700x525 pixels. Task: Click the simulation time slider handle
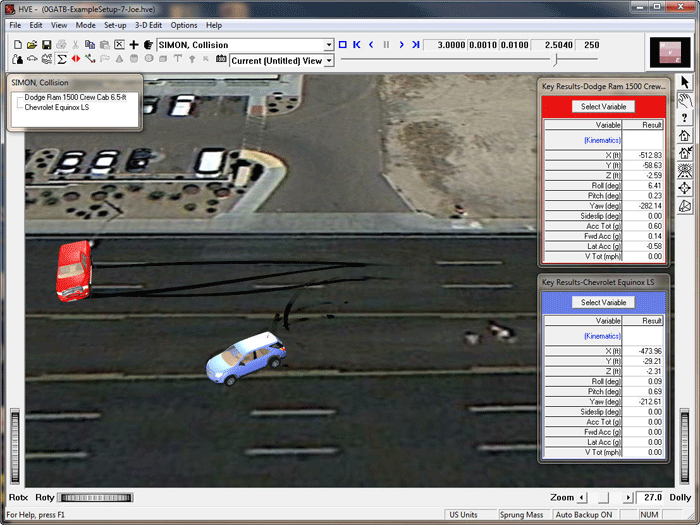point(556,60)
